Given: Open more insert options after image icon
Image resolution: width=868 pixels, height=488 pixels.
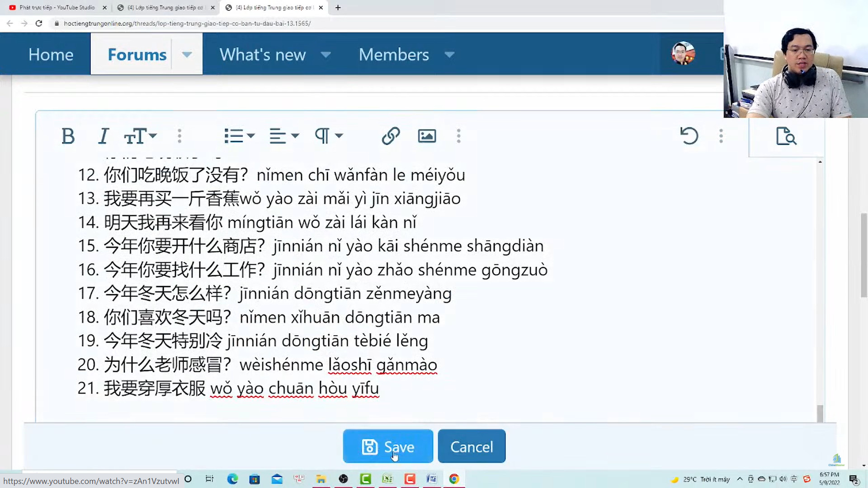Looking at the screenshot, I should coord(458,136).
